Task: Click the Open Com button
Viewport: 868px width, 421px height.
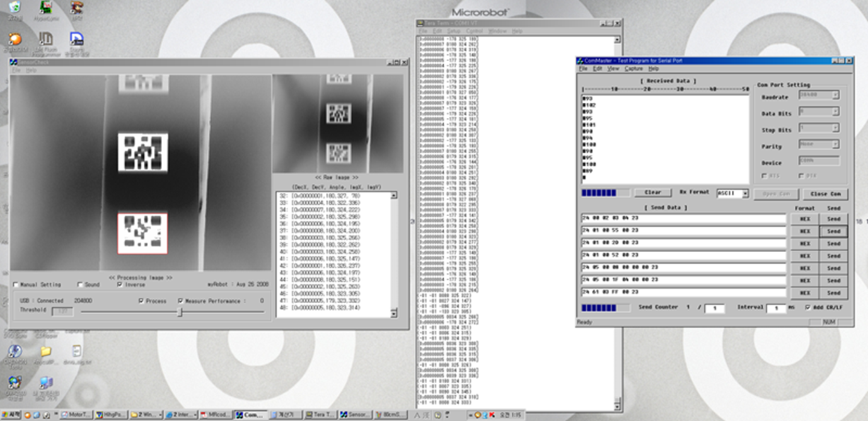Action: (776, 194)
